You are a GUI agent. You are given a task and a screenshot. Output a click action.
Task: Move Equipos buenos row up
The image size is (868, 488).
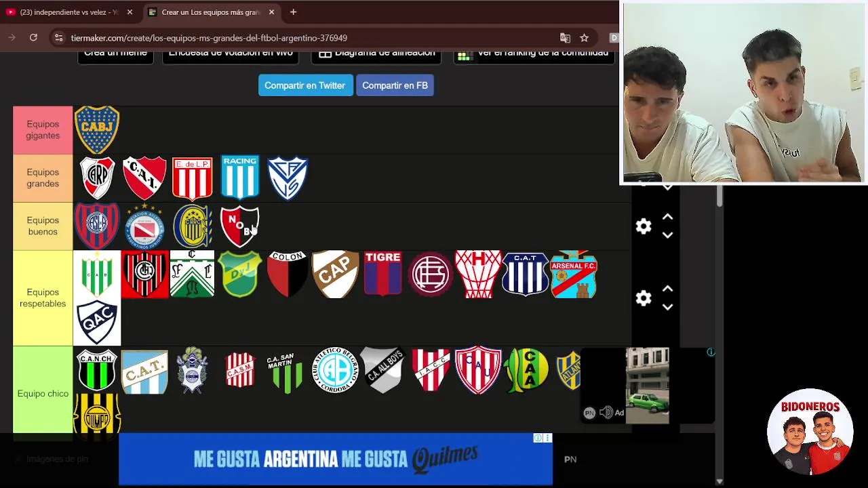[667, 217]
